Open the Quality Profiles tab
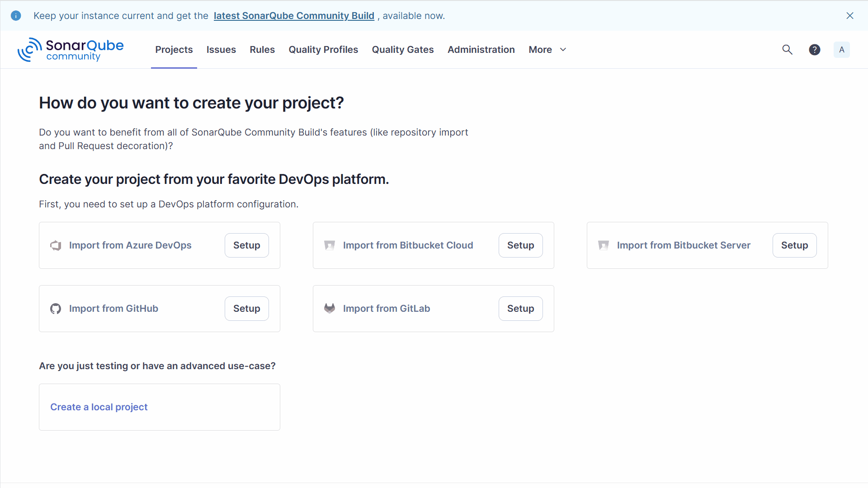The height and width of the screenshot is (488, 868). pyautogui.click(x=323, y=50)
